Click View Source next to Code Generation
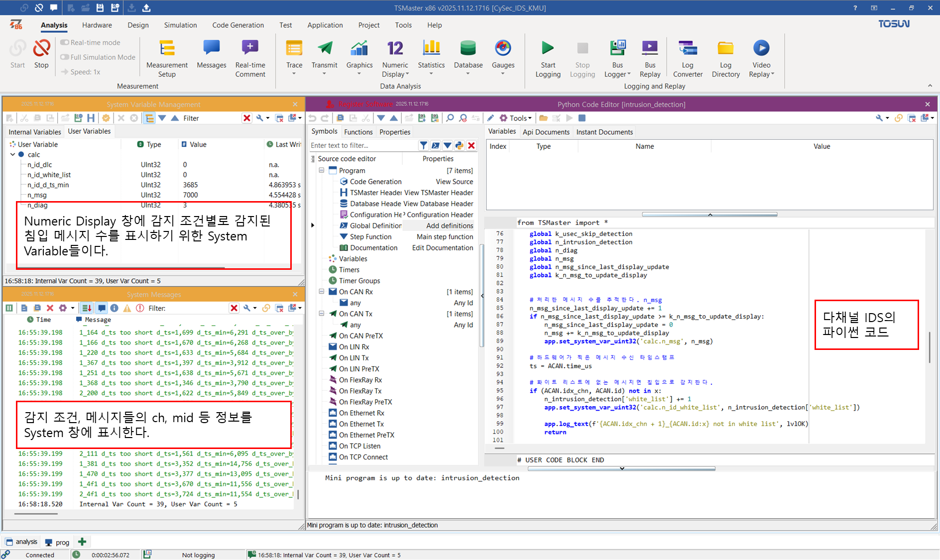 (454, 182)
